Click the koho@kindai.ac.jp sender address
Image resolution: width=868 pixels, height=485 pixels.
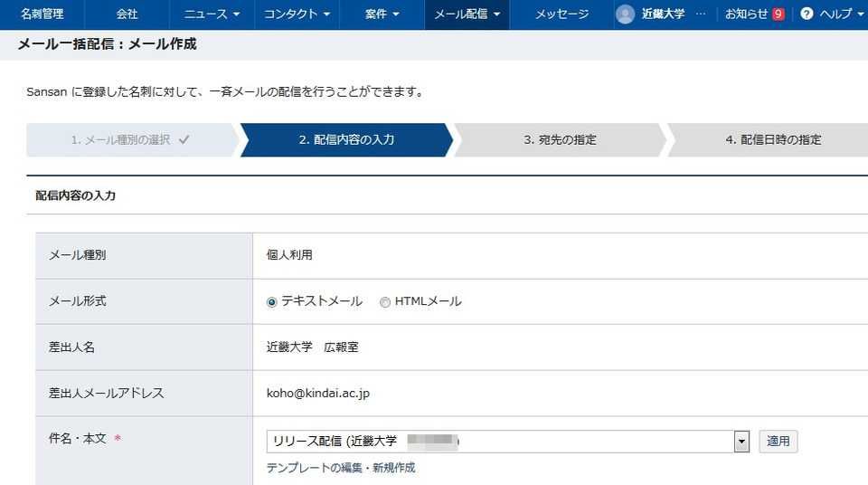click(317, 394)
